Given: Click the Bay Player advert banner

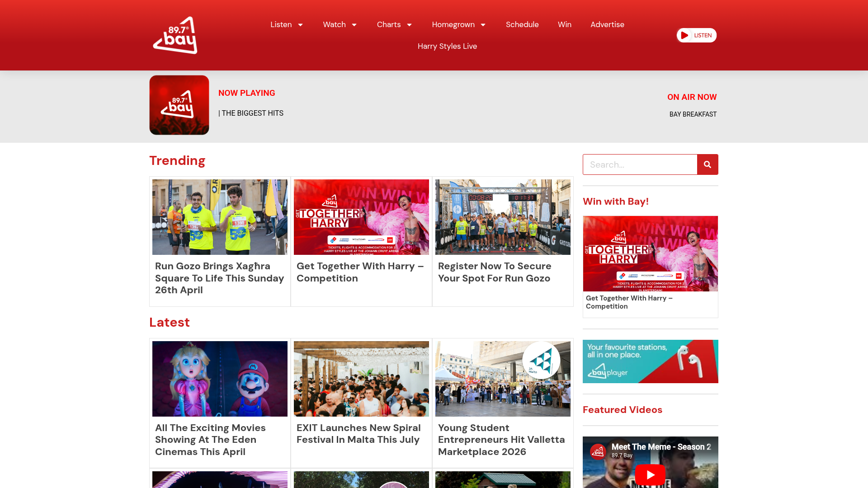Looking at the screenshot, I should [650, 361].
